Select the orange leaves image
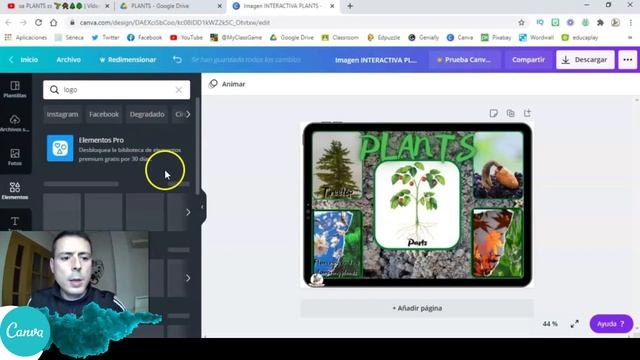Image resolution: width=640 pixels, height=360 pixels. point(498,243)
